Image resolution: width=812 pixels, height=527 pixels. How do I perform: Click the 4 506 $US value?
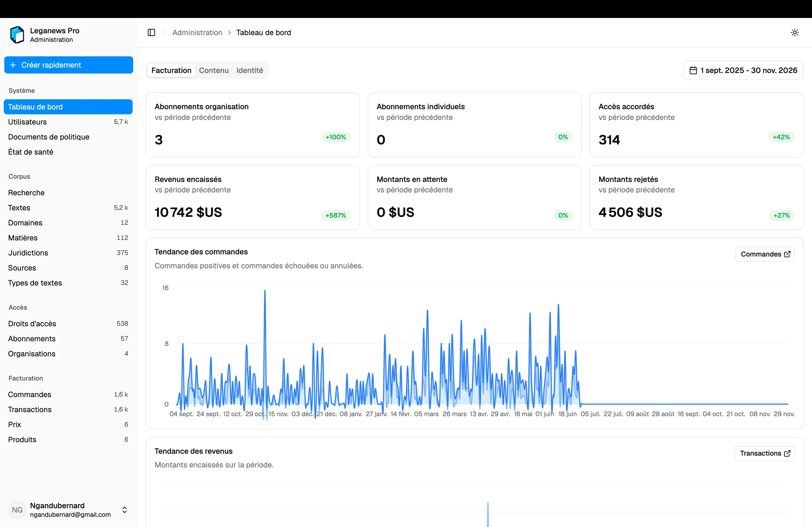pyautogui.click(x=630, y=212)
